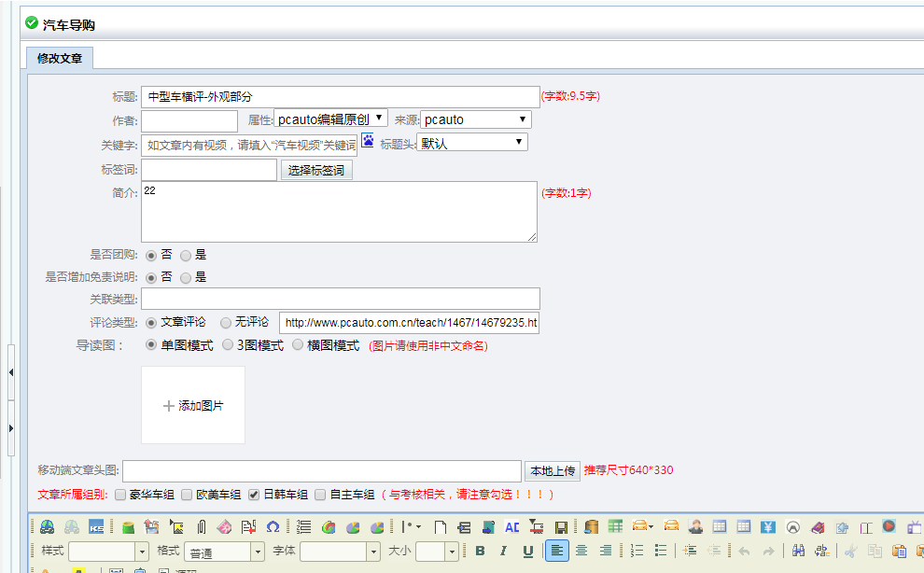The width and height of the screenshot is (924, 573).
Task: Open find tool with binoculars icon
Action: pyautogui.click(x=797, y=551)
